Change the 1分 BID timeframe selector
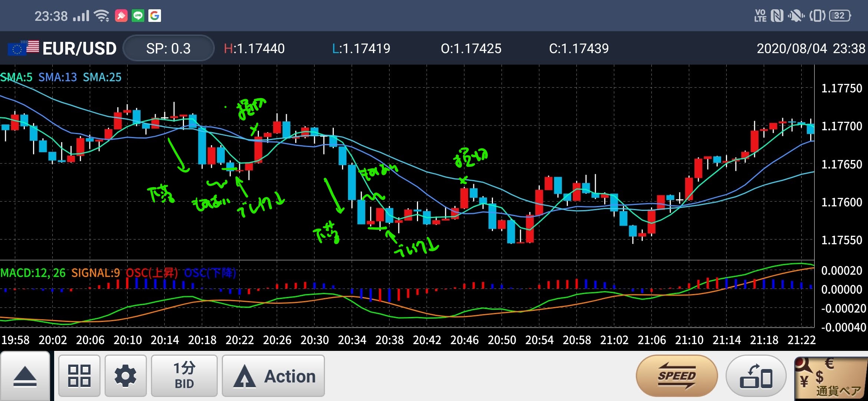The width and height of the screenshot is (868, 401). (184, 376)
